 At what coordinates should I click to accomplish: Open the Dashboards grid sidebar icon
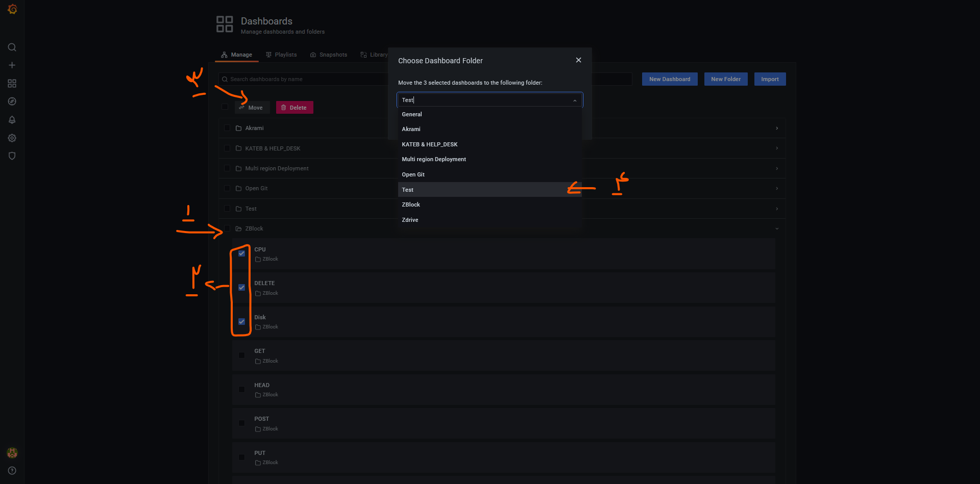click(x=12, y=83)
